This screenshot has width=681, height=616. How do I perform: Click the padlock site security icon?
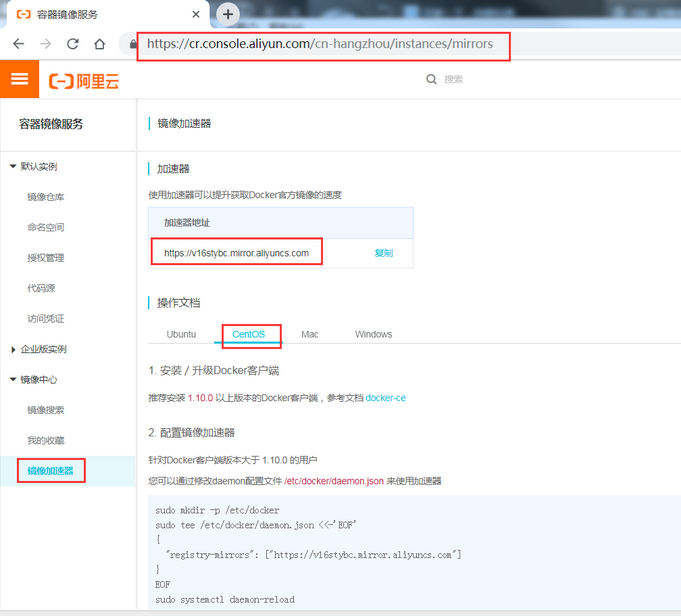point(133,43)
